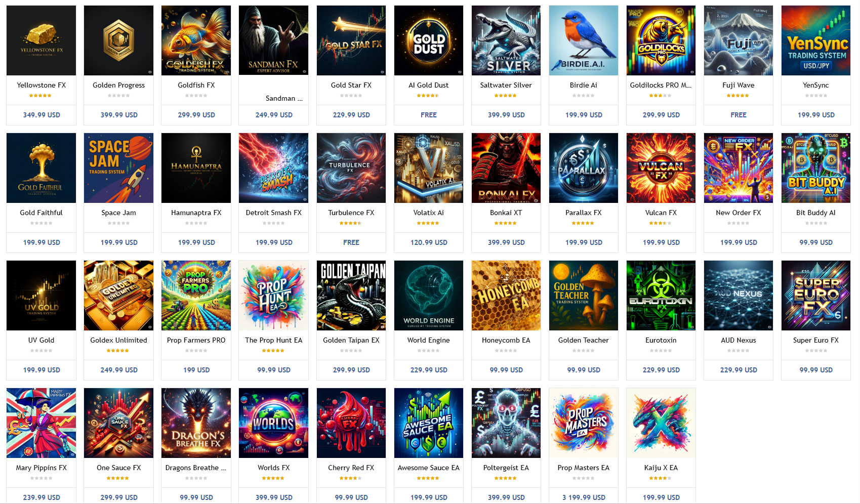Select the Eurotoxin biohazard logo
Viewport: 860px width, 504px height.
click(x=661, y=296)
